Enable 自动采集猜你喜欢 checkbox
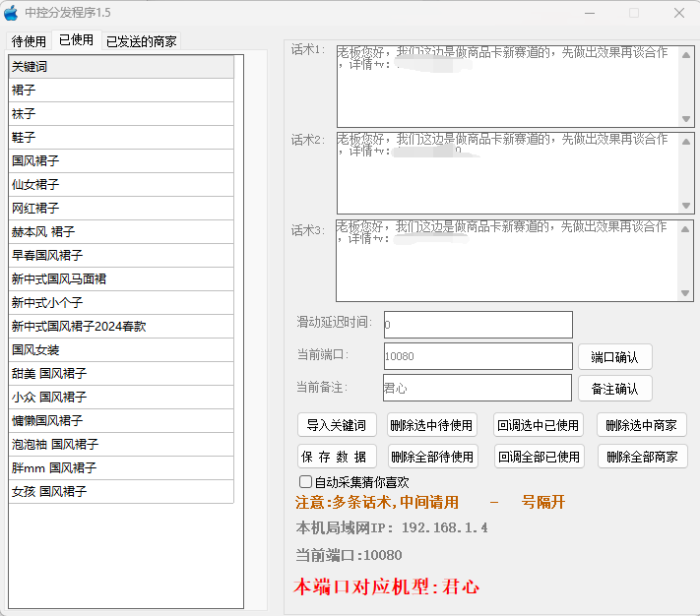This screenshot has height=616, width=700. click(305, 482)
